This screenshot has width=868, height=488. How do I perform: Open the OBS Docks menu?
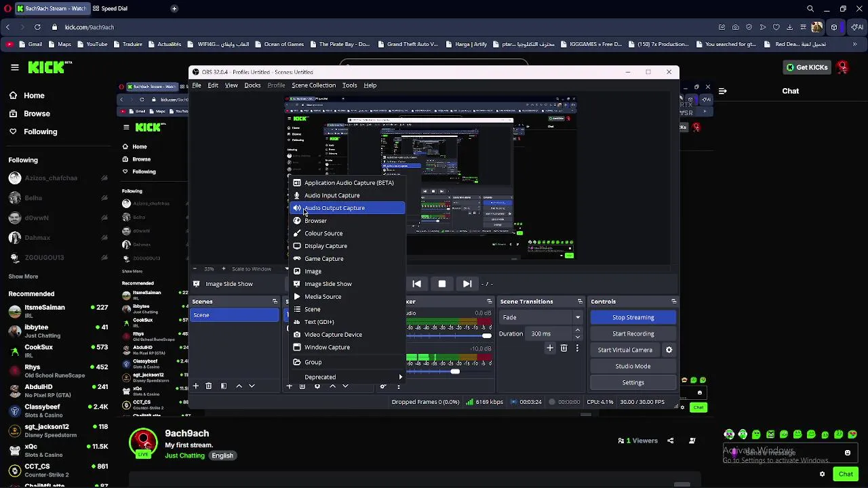click(252, 85)
